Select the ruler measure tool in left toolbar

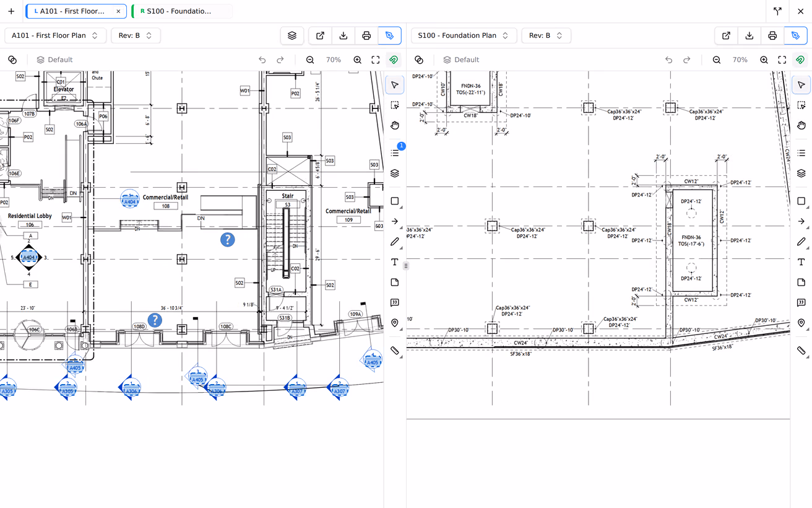(x=395, y=351)
